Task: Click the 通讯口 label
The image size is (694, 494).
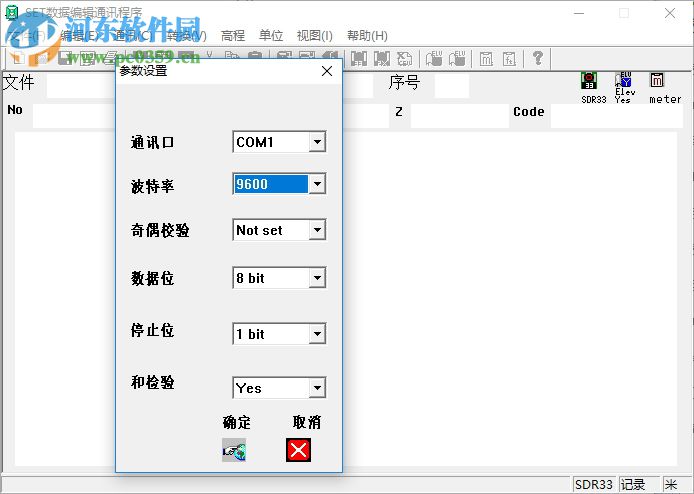Action: (152, 142)
